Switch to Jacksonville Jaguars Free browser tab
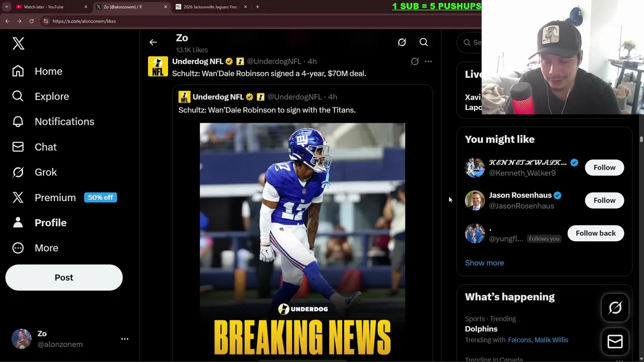This screenshot has width=644, height=362. point(210,7)
